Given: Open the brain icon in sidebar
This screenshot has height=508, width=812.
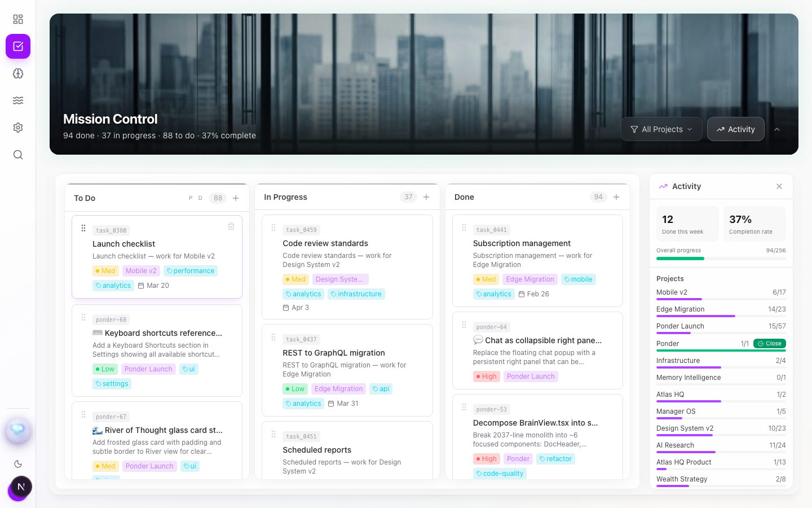Looking at the screenshot, I should click(18, 73).
